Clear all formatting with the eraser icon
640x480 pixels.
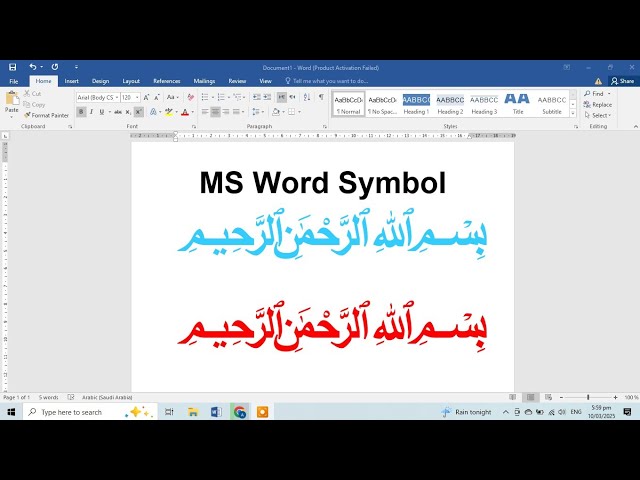tap(191, 98)
